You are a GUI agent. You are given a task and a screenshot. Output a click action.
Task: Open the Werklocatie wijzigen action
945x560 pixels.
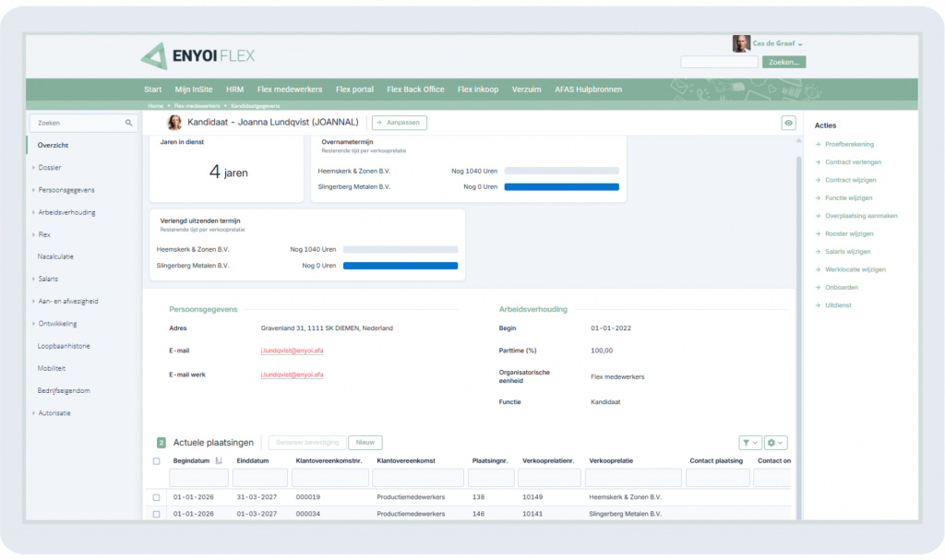click(855, 269)
